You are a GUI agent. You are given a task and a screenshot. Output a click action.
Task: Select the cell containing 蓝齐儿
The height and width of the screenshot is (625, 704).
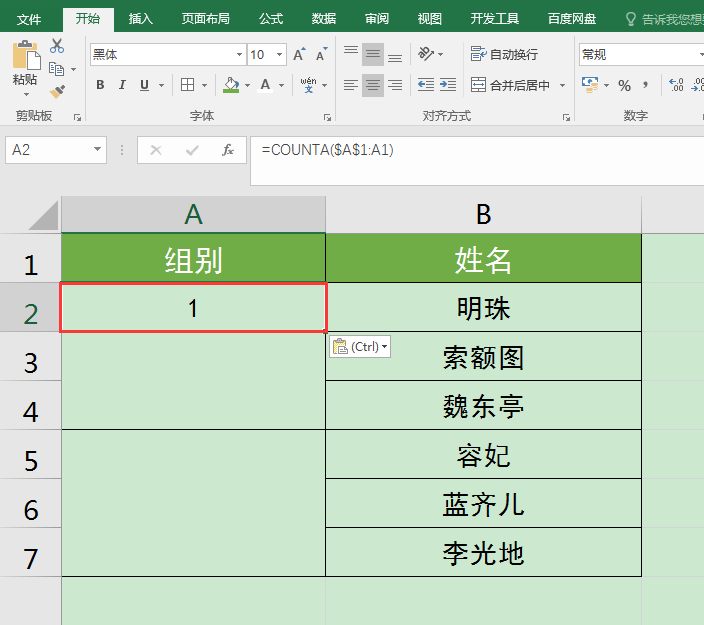tap(484, 503)
